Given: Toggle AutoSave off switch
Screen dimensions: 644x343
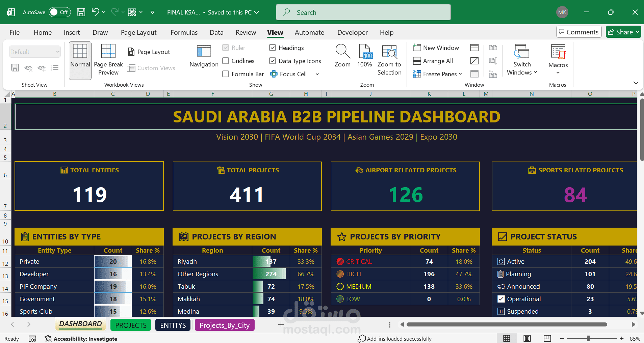Looking at the screenshot, I should 59,12.
